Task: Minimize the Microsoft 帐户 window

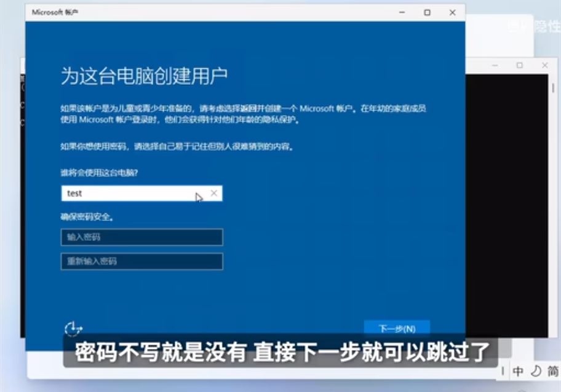Action: pos(402,12)
